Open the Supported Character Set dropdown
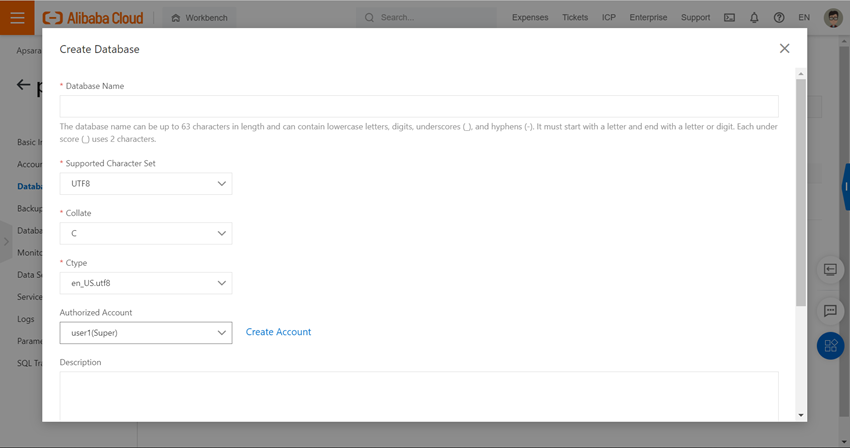Screen dimensions: 850x448 coord(146,184)
